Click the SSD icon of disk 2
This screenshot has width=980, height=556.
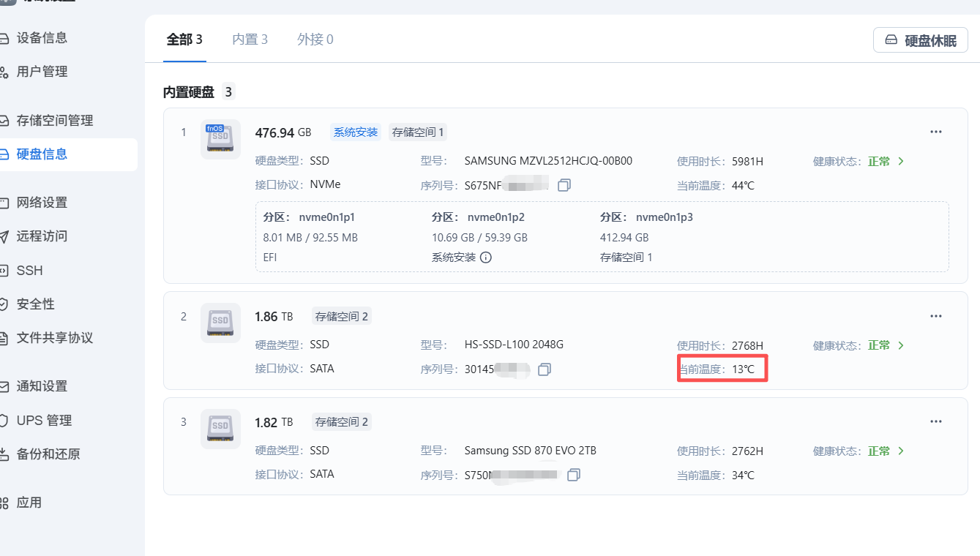pyautogui.click(x=220, y=323)
